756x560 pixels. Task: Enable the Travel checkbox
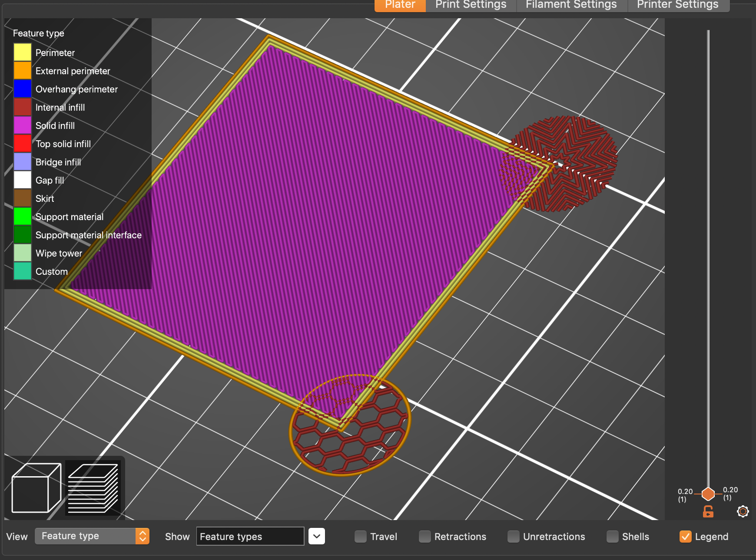pyautogui.click(x=361, y=537)
